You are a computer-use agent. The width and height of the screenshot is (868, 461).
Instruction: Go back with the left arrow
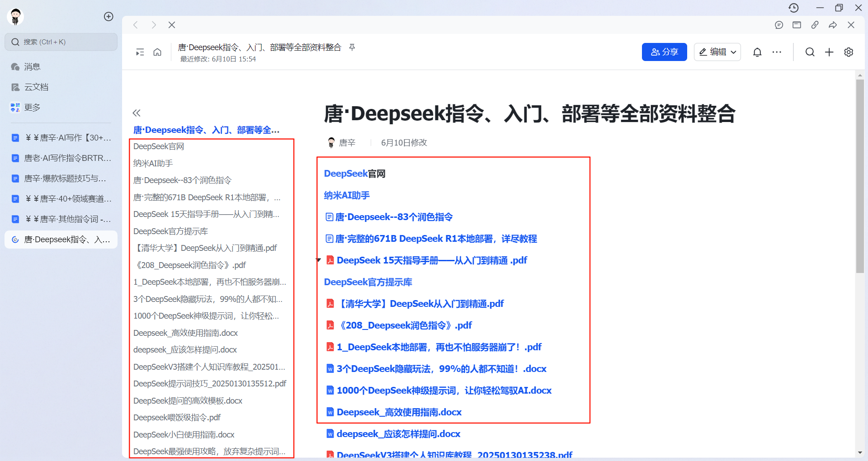tap(136, 25)
